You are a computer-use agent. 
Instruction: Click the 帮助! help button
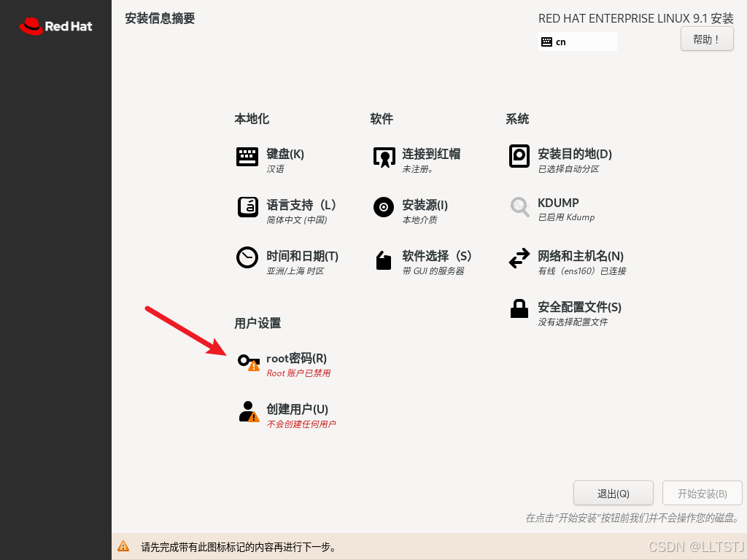(x=706, y=39)
